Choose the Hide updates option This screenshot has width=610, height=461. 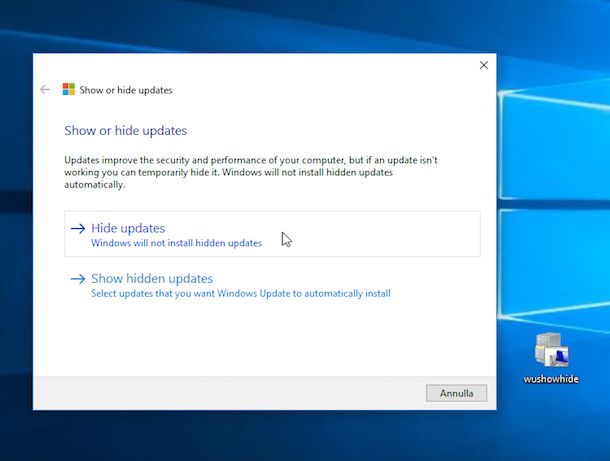(272, 234)
